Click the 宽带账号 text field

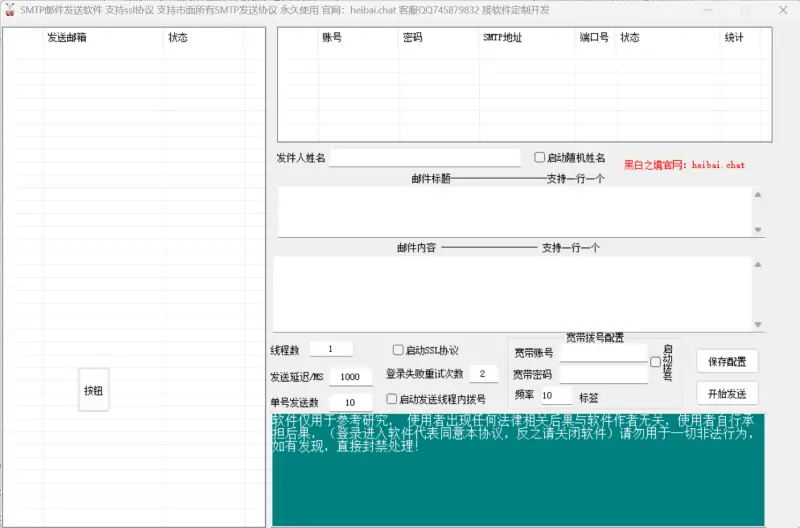pyautogui.click(x=603, y=353)
